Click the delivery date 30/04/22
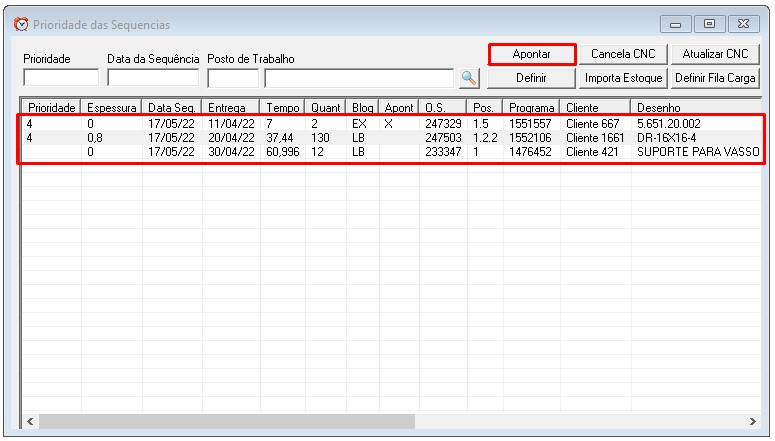This screenshot has height=441, width=775. point(231,152)
